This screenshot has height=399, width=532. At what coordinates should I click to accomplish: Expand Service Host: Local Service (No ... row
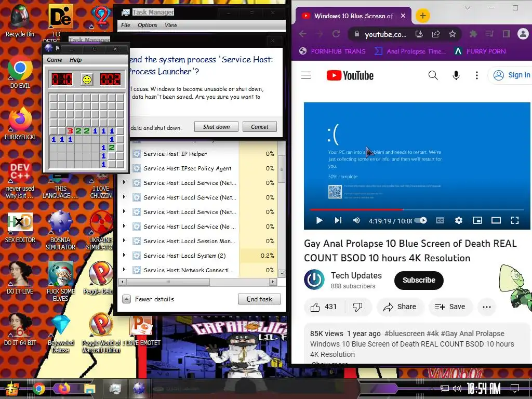pyautogui.click(x=124, y=226)
